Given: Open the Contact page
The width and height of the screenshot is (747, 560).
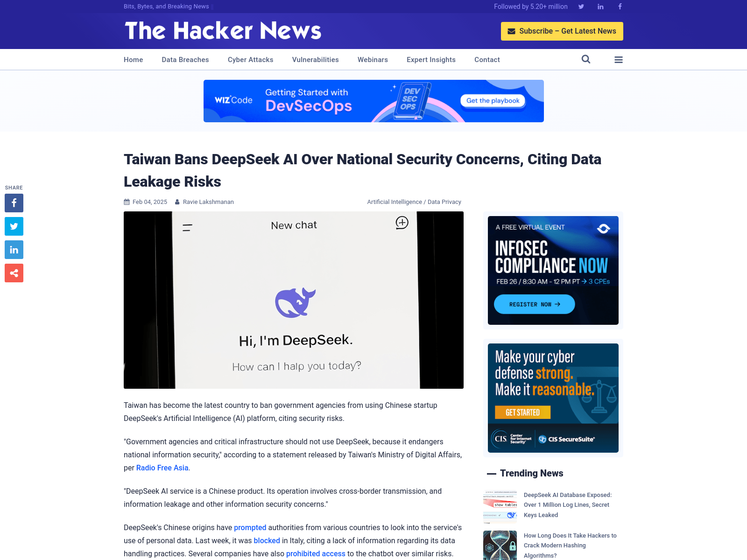Looking at the screenshot, I should coord(487,60).
